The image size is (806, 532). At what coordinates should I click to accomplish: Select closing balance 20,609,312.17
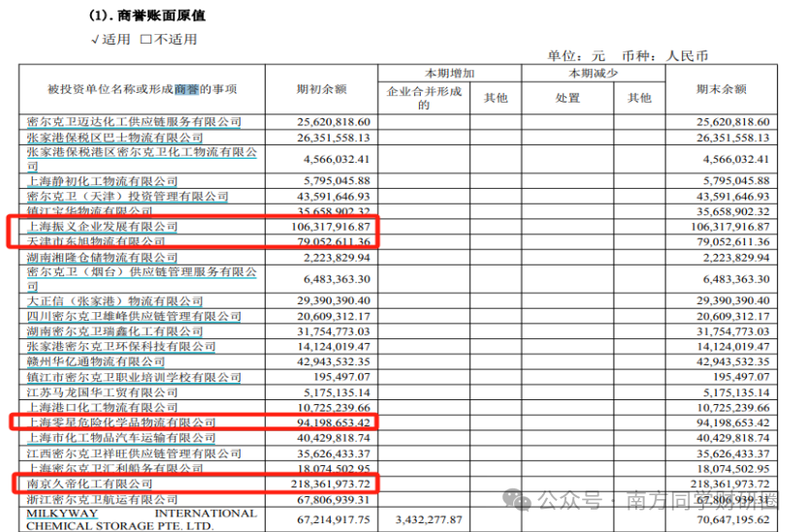pos(733,316)
